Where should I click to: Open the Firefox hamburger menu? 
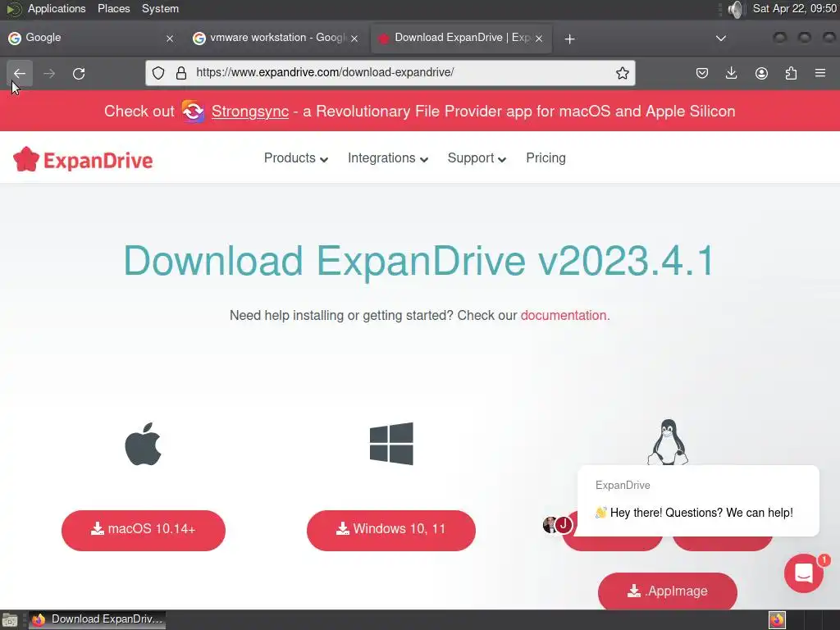click(820, 73)
